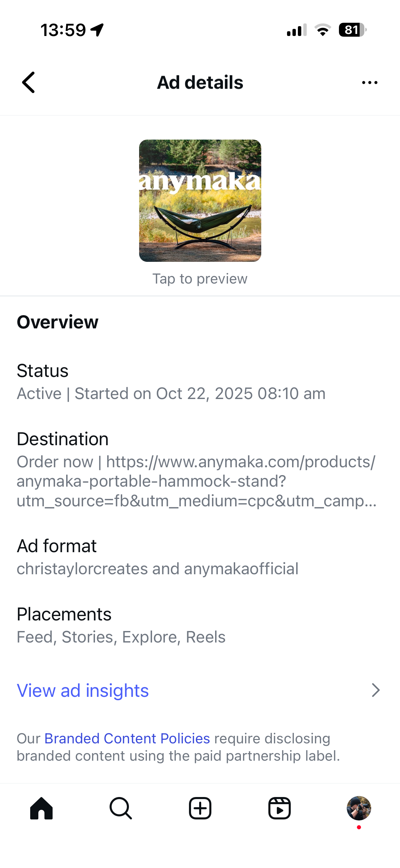
Task: Tap the battery indicator in status bar
Action: (353, 30)
